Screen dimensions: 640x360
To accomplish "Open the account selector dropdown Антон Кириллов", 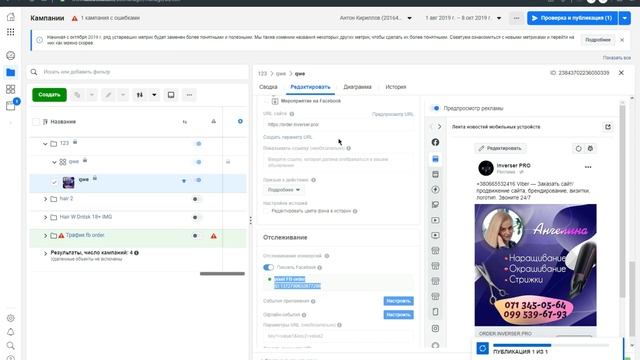I will (376, 18).
